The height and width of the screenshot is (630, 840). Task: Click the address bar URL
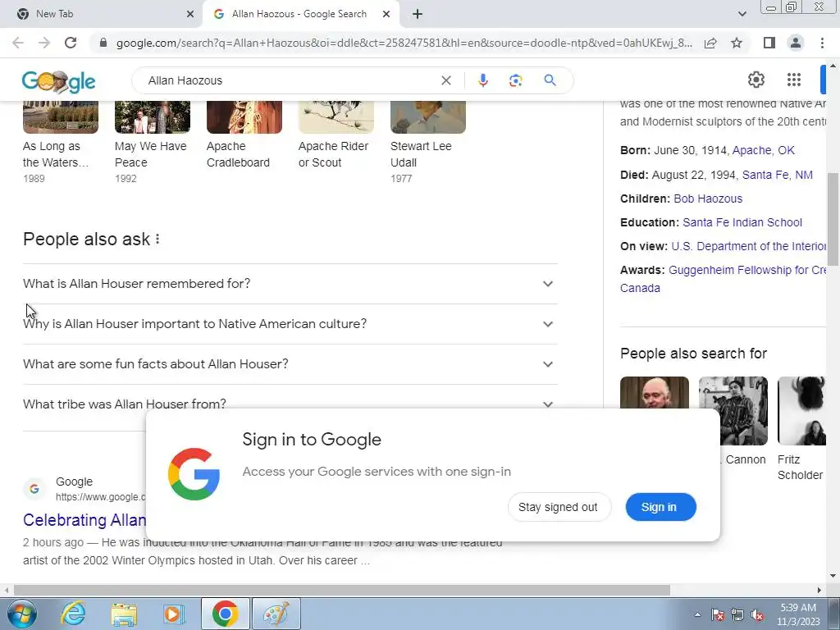404,43
